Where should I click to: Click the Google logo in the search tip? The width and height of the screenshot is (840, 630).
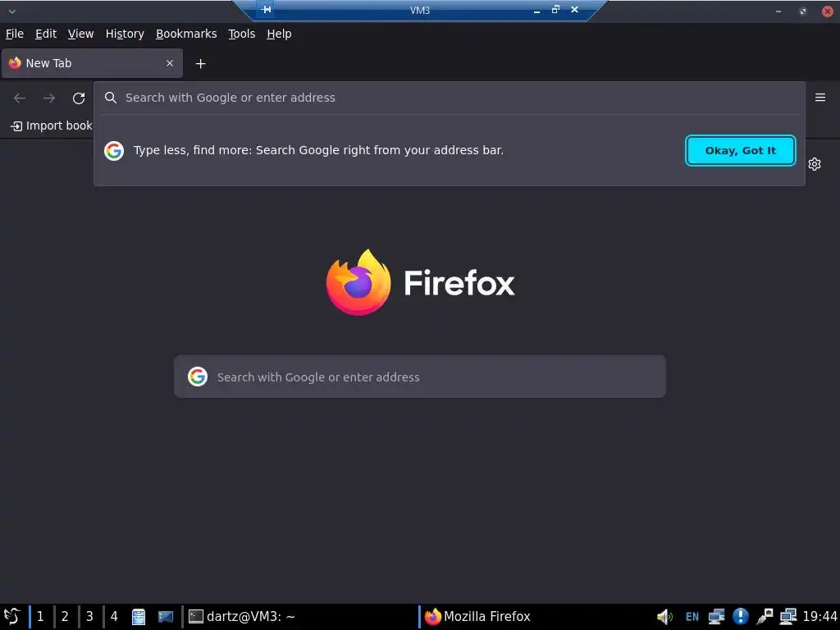[114, 151]
